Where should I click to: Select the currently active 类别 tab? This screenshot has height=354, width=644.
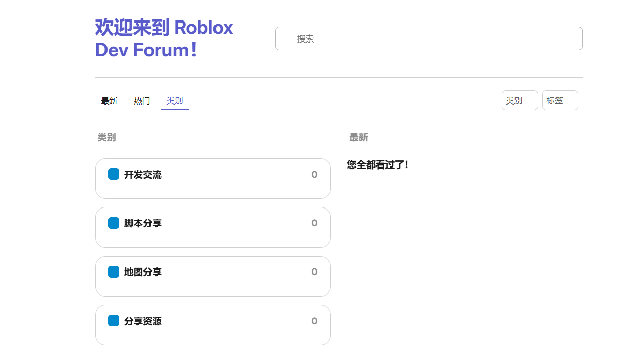[x=175, y=100]
